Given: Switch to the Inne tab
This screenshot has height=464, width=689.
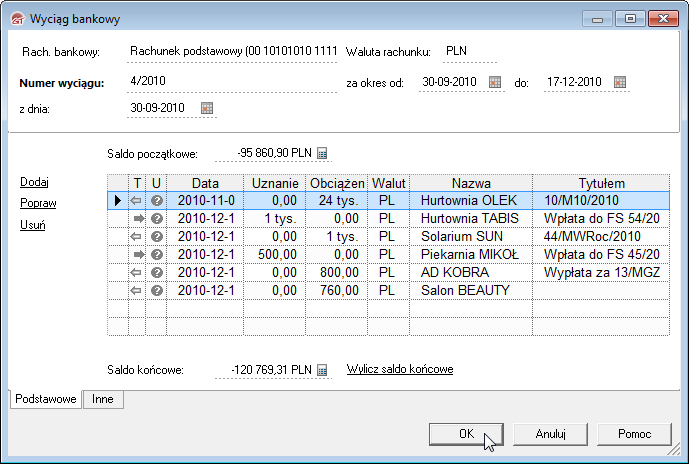Looking at the screenshot, I should [102, 398].
